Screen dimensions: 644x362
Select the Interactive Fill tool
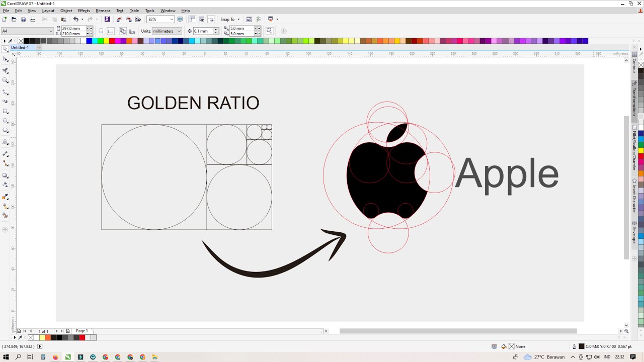(x=6, y=206)
